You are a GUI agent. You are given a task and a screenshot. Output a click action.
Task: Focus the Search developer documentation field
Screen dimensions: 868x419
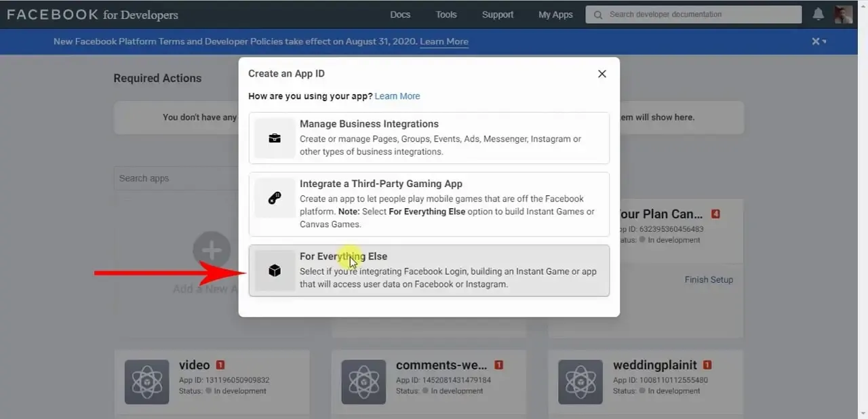pyautogui.click(x=694, y=14)
